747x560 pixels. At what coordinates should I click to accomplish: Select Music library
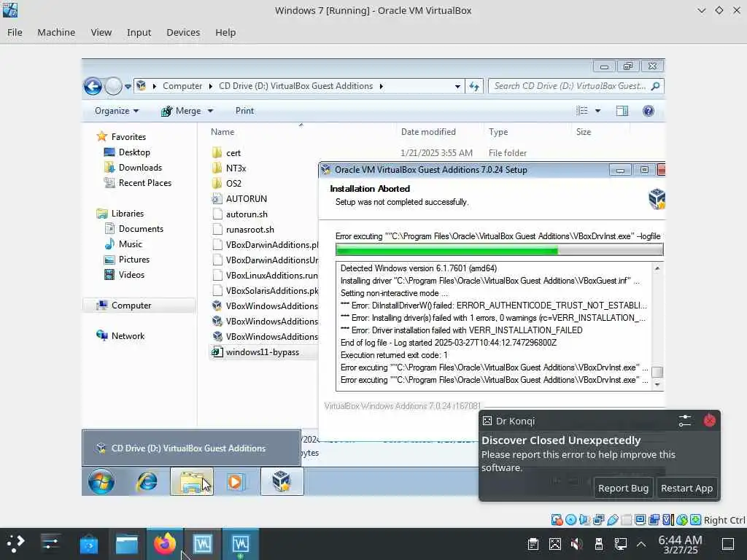tap(130, 244)
